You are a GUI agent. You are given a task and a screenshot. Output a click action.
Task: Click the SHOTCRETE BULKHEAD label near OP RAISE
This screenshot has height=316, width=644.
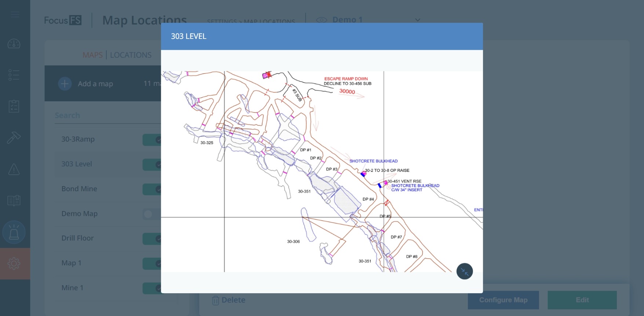tap(374, 161)
